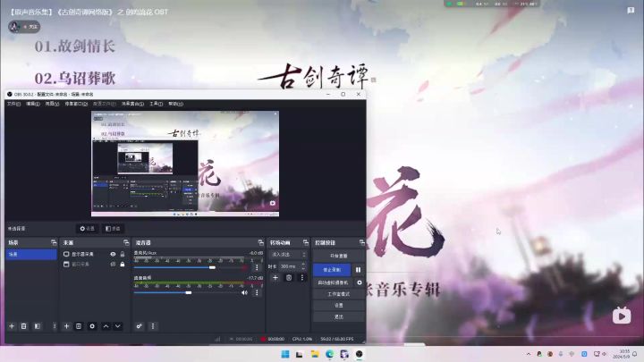Move selected source down
The width and height of the screenshot is (644, 362).
tap(118, 326)
